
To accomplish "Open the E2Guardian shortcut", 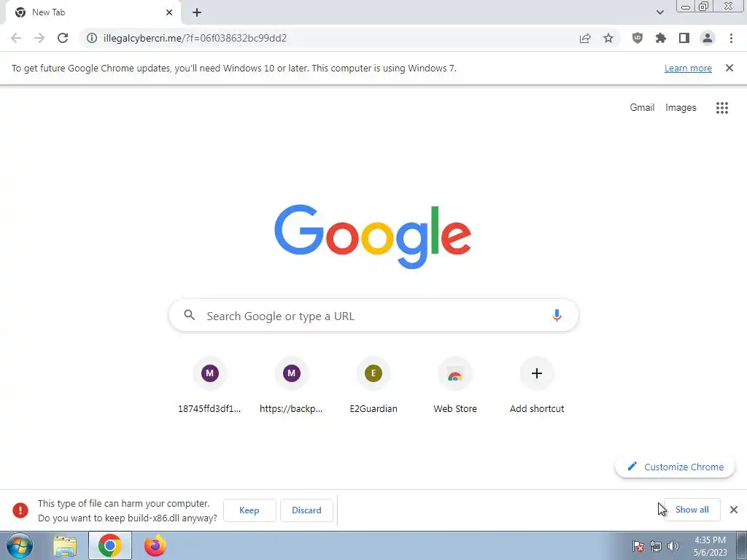I will point(373,386).
